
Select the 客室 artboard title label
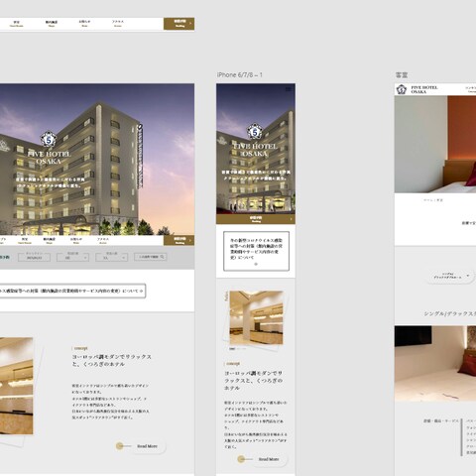click(402, 75)
